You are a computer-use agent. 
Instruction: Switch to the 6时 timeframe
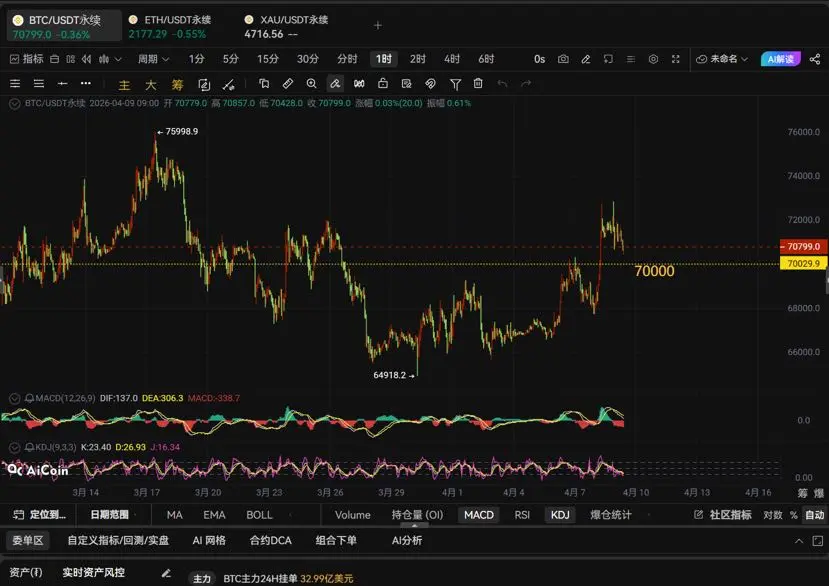point(486,59)
